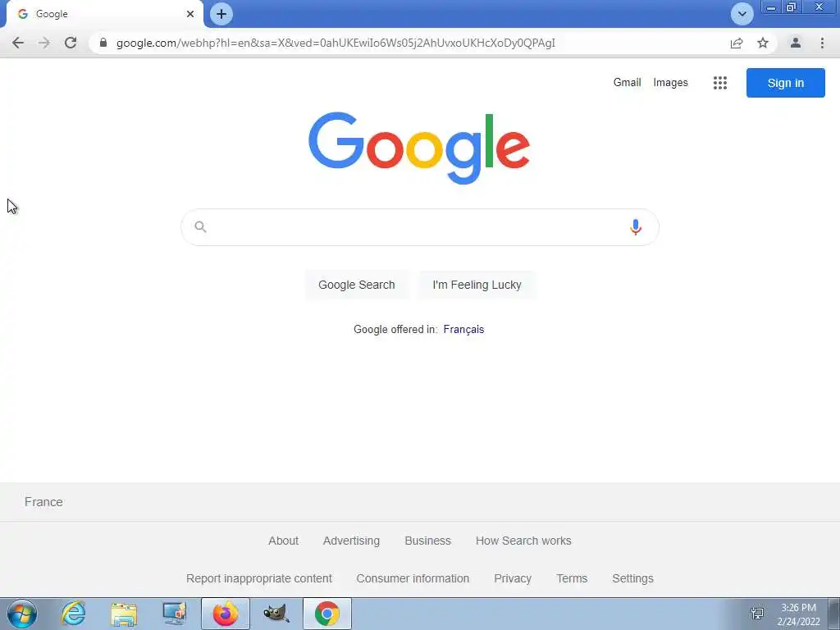
Task: Switch to Firefox on the taskbar
Action: 225,614
